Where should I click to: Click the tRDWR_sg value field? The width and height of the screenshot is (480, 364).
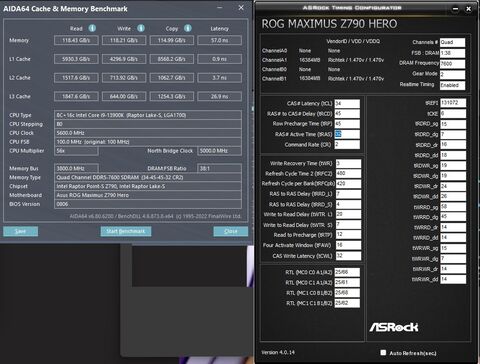[453, 166]
